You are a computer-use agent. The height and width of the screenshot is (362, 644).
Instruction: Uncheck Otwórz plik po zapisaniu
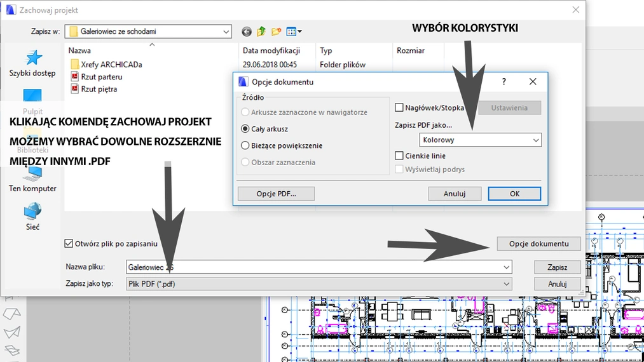click(x=69, y=243)
